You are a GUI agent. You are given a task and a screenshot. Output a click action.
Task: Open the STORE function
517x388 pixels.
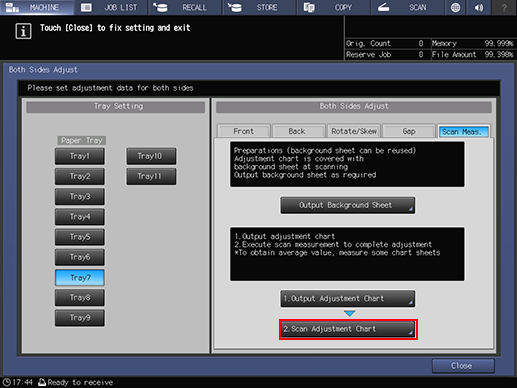(x=259, y=7)
